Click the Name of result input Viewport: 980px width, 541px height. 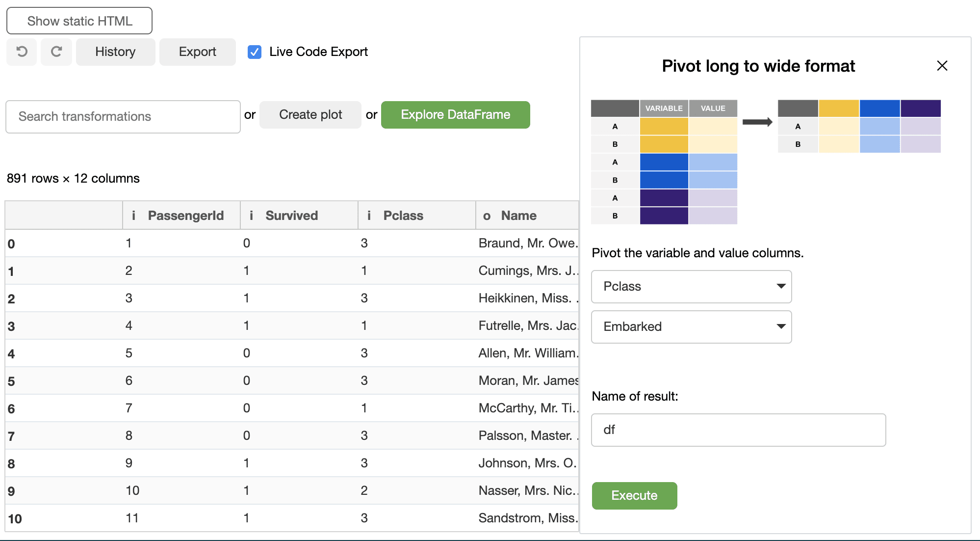[x=738, y=430]
